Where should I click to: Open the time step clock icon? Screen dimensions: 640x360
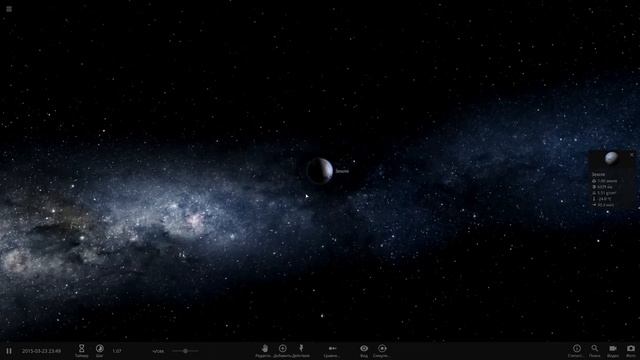[x=100, y=350]
